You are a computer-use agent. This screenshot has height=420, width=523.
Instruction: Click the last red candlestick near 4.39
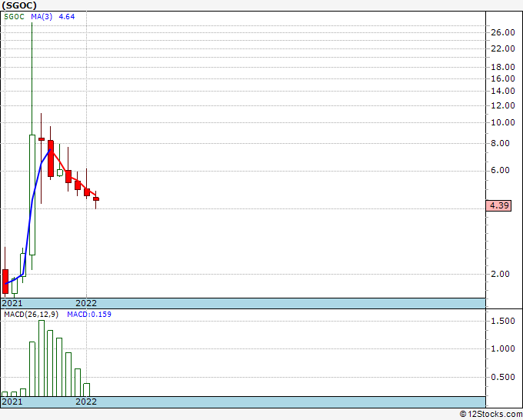[x=96, y=198]
